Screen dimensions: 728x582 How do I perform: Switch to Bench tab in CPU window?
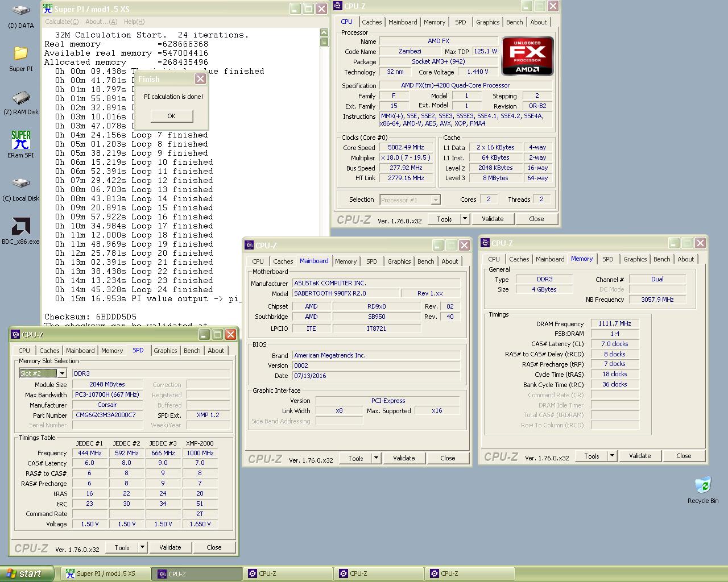click(x=515, y=22)
